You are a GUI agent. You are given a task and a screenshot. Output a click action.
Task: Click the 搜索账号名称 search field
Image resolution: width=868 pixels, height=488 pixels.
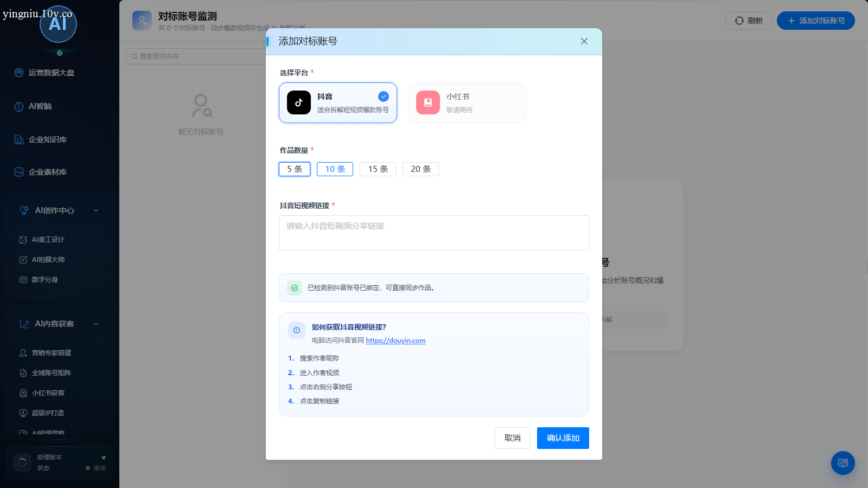tap(196, 56)
